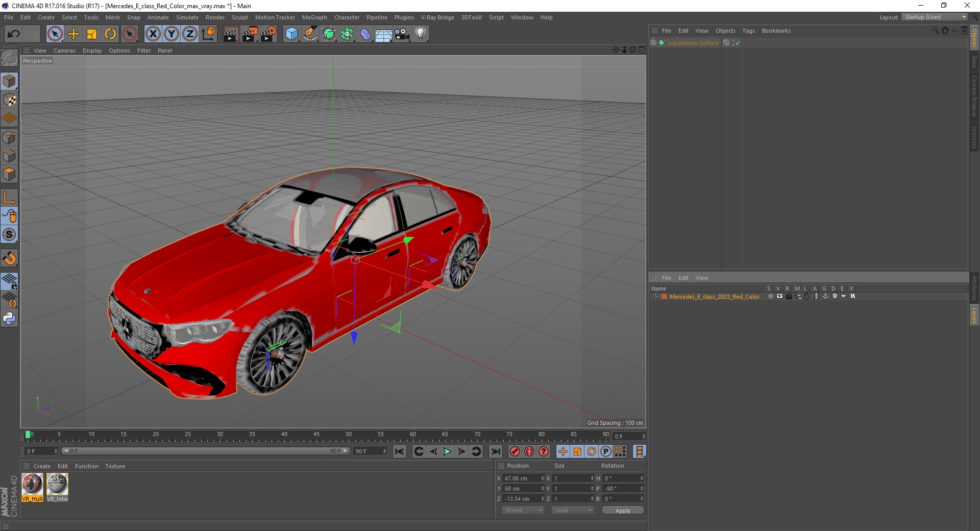The width and height of the screenshot is (980, 531).
Task: Open the Content Browser side tab
Action: click(974, 96)
